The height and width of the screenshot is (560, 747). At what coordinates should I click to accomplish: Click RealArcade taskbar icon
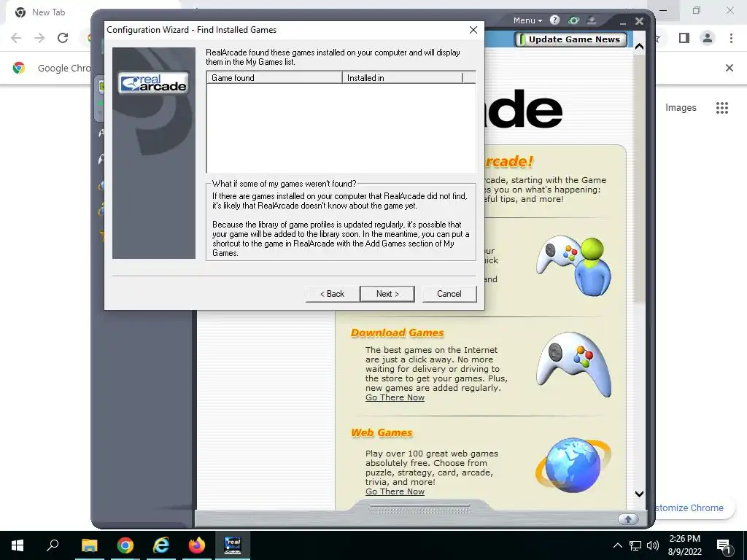(233, 545)
